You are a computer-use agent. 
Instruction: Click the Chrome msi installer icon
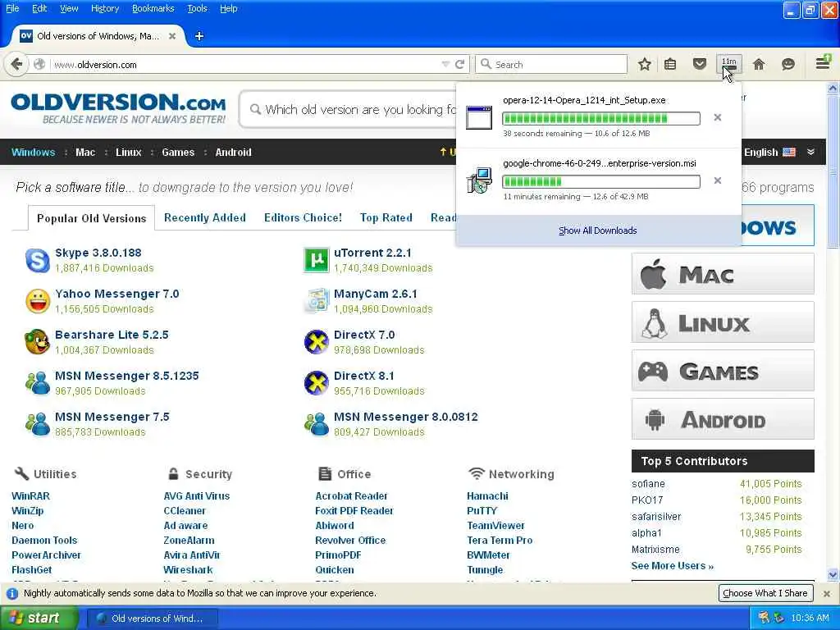[479, 180]
